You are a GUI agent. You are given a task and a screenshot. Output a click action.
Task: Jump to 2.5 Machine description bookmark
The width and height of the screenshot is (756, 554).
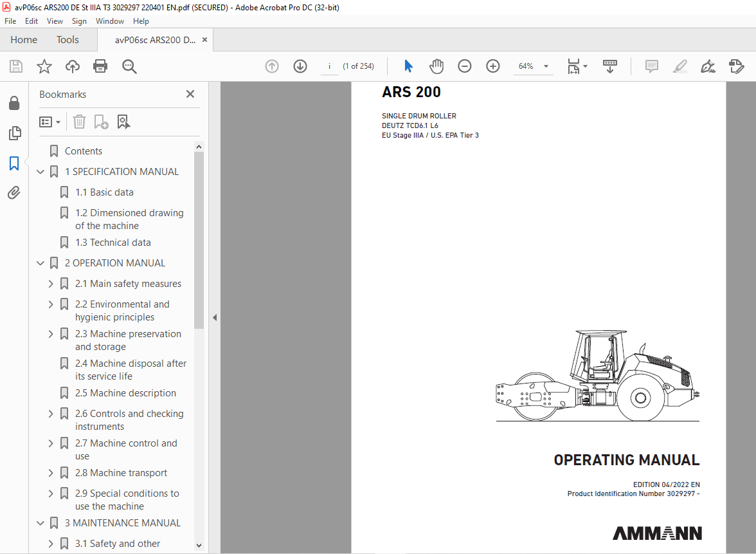coord(125,392)
